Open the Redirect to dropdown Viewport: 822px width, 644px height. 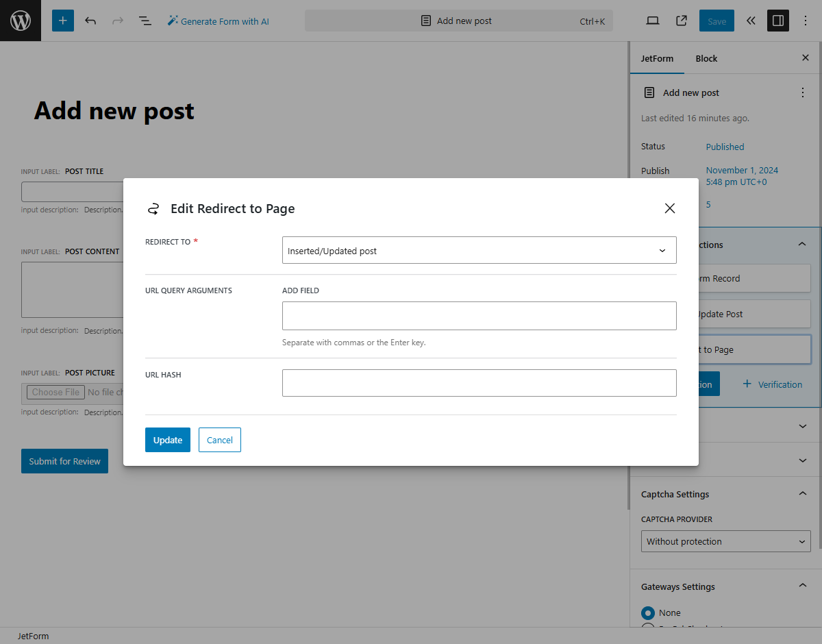click(479, 250)
